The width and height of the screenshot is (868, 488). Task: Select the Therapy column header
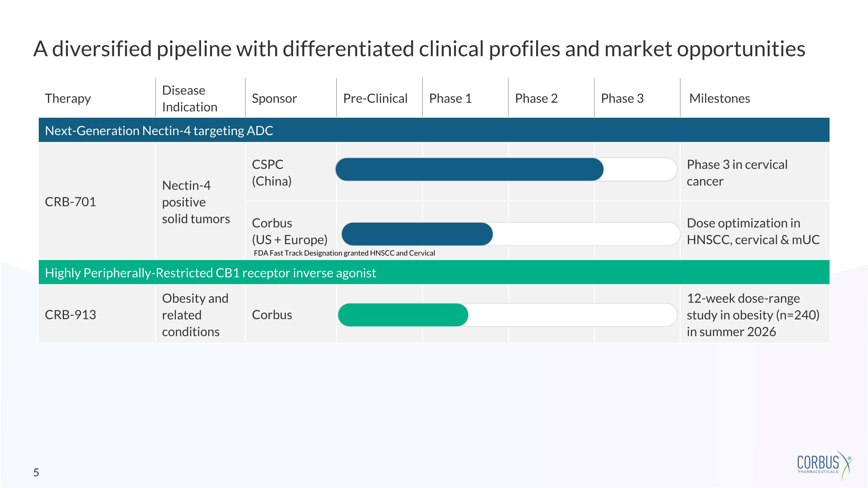click(68, 98)
